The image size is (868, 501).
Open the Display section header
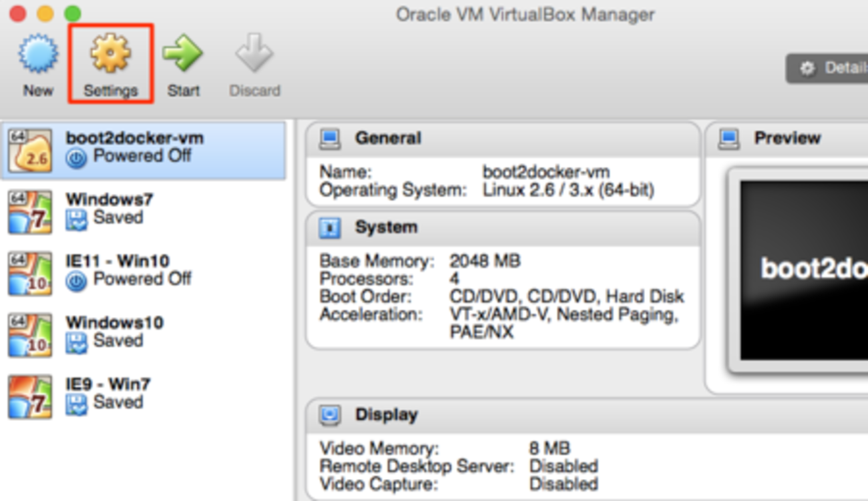[588, 416]
